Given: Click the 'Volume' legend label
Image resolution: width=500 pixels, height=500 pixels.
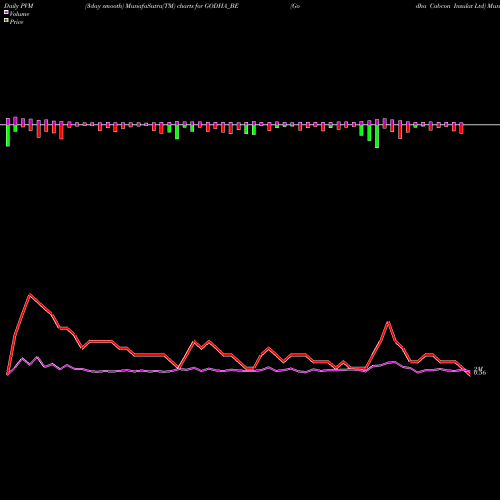Looking at the screenshot, I should (x=19, y=14).
